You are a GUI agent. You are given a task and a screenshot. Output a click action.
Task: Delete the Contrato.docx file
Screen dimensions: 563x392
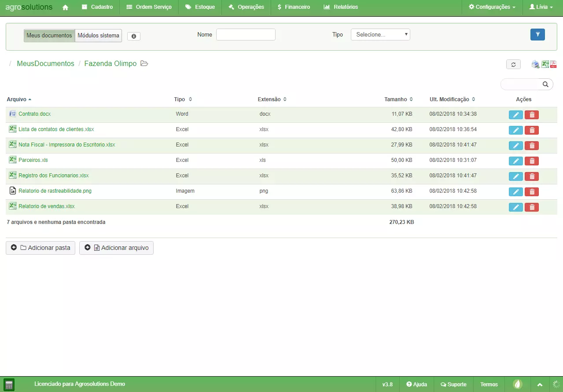(x=532, y=115)
